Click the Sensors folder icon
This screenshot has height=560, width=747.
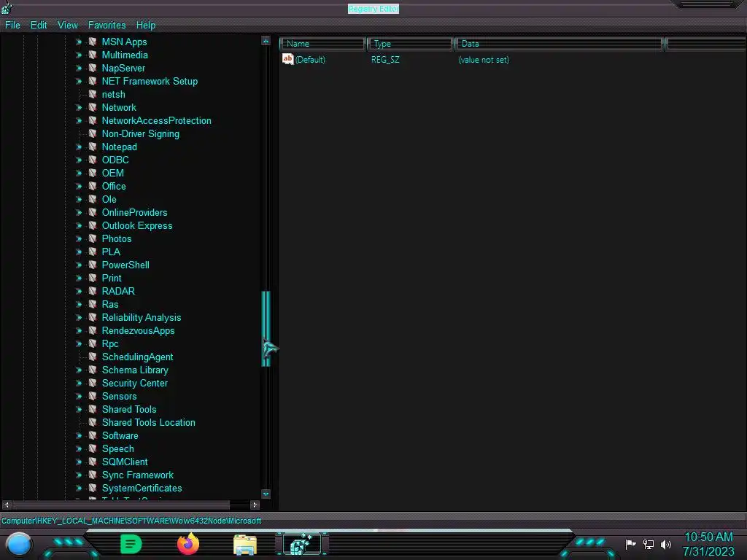click(93, 396)
